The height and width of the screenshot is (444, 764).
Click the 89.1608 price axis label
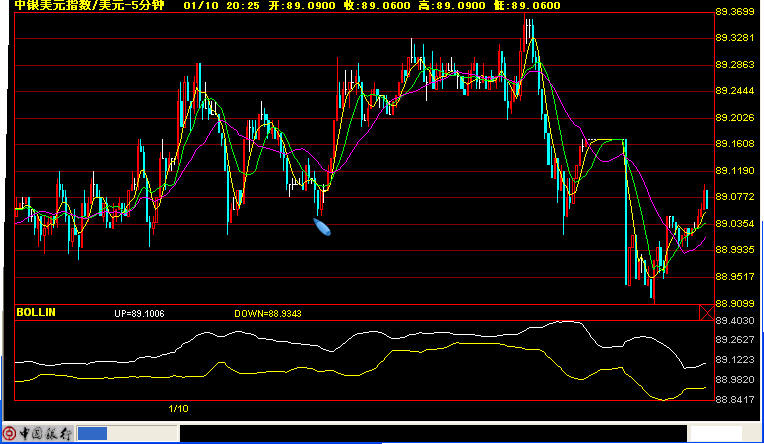[x=735, y=144]
